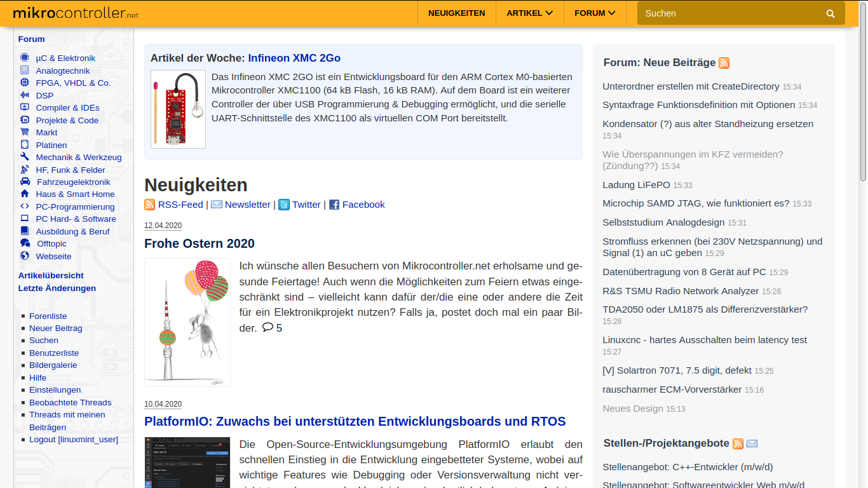Open thread Ladung LiFePO

[x=636, y=185]
